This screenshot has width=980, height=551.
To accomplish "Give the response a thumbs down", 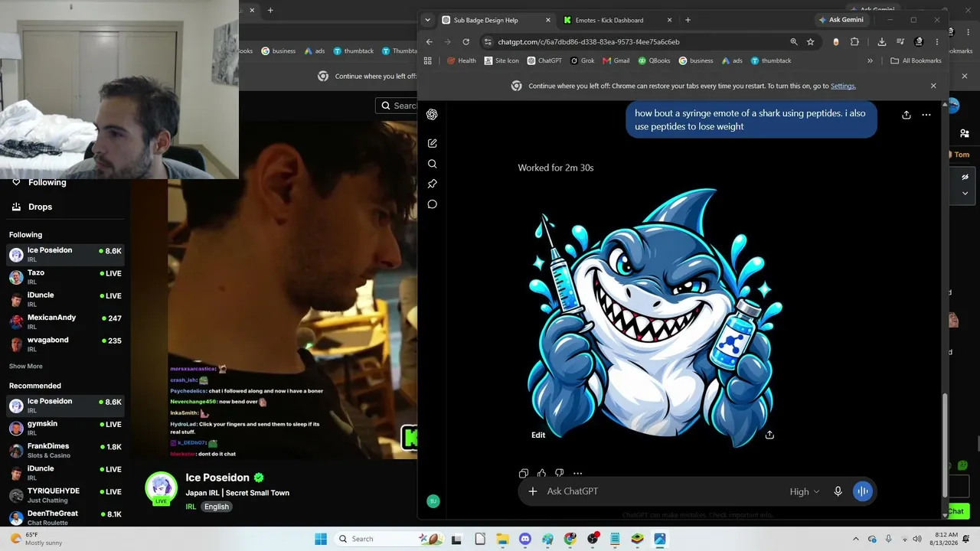I will [559, 473].
